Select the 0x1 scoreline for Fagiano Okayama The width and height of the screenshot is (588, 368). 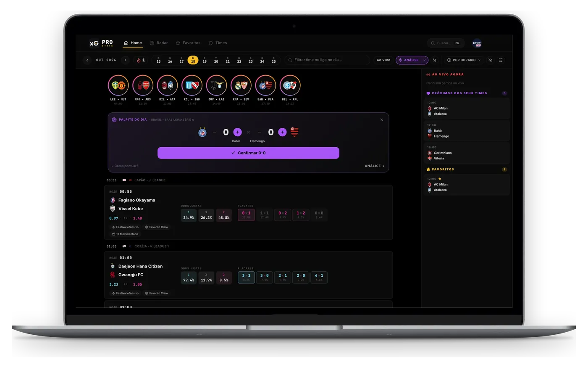(x=246, y=215)
